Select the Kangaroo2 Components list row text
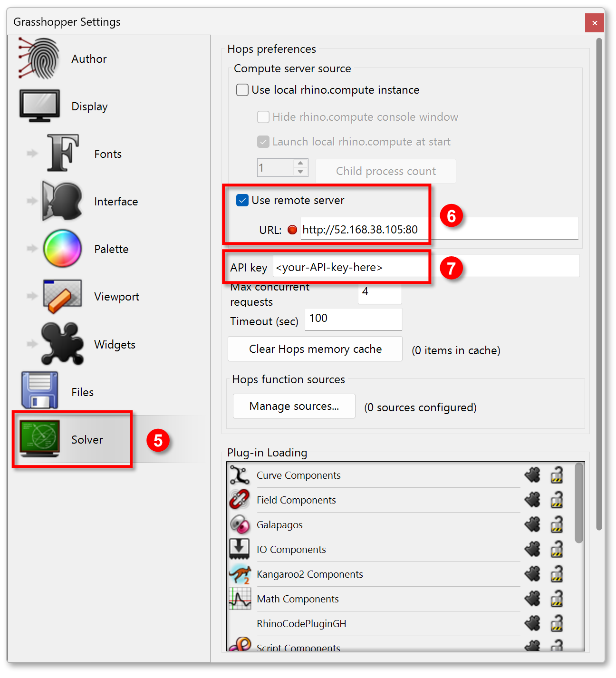The image size is (616, 678). [x=310, y=574]
